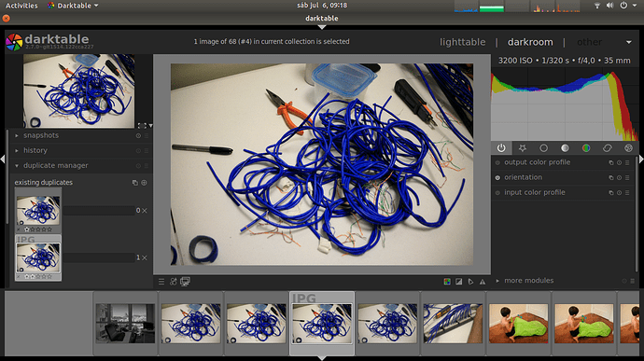Show active modules group power icon
The height and width of the screenshot is (361, 644).
[x=501, y=147]
